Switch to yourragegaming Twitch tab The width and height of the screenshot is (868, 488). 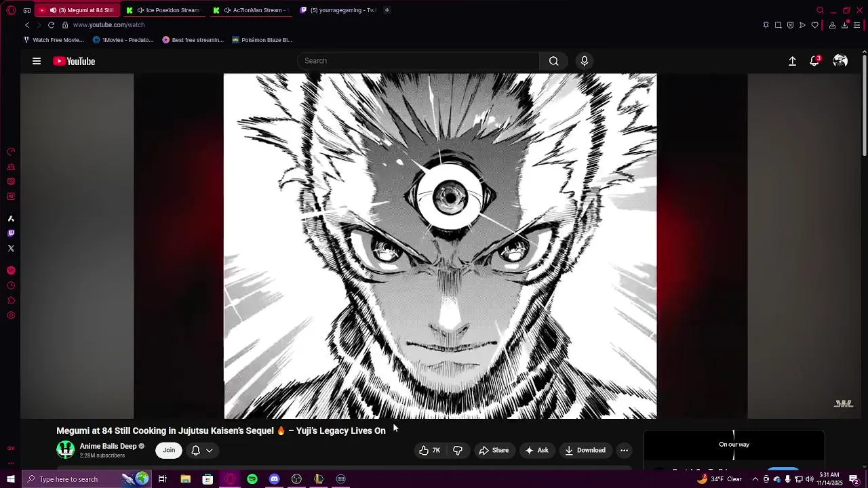(x=338, y=10)
